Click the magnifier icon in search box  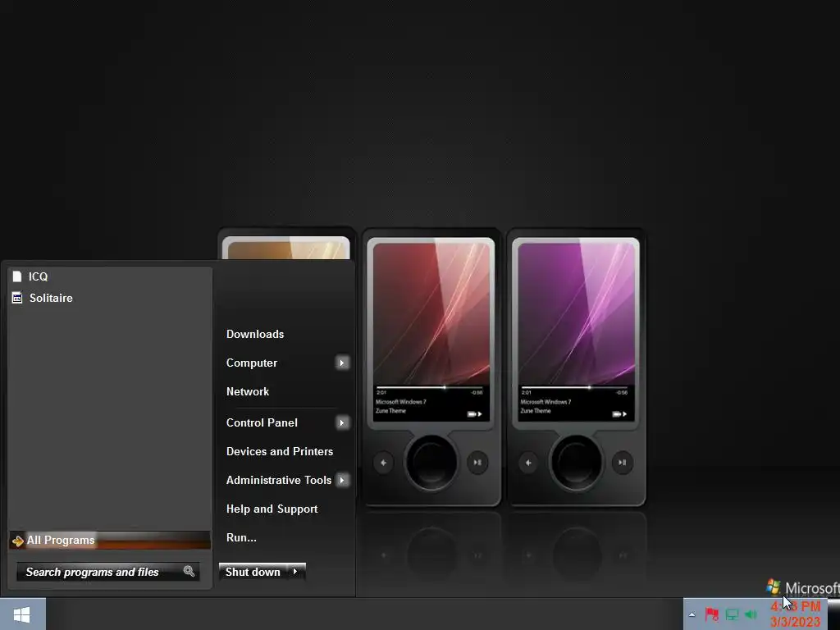coord(189,571)
